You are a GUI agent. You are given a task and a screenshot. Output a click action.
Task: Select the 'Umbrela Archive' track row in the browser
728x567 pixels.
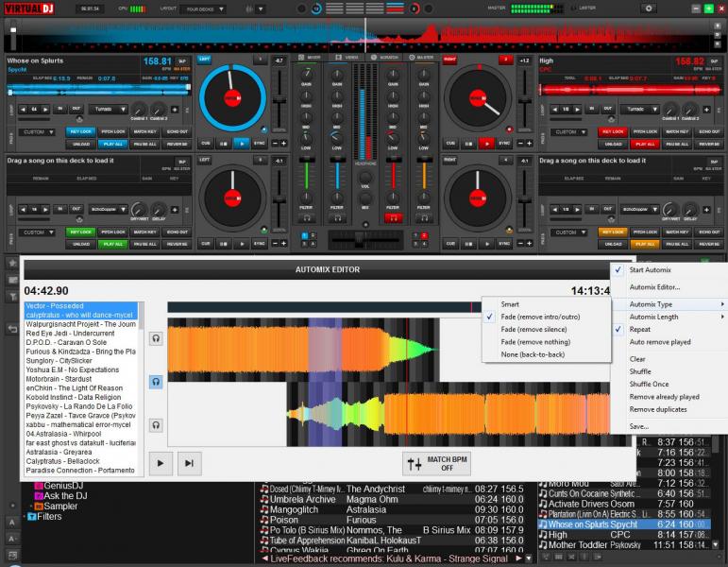point(392,499)
